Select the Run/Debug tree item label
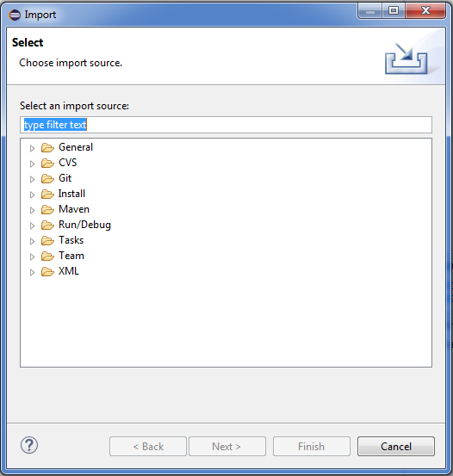This screenshot has width=453, height=476. tap(84, 225)
